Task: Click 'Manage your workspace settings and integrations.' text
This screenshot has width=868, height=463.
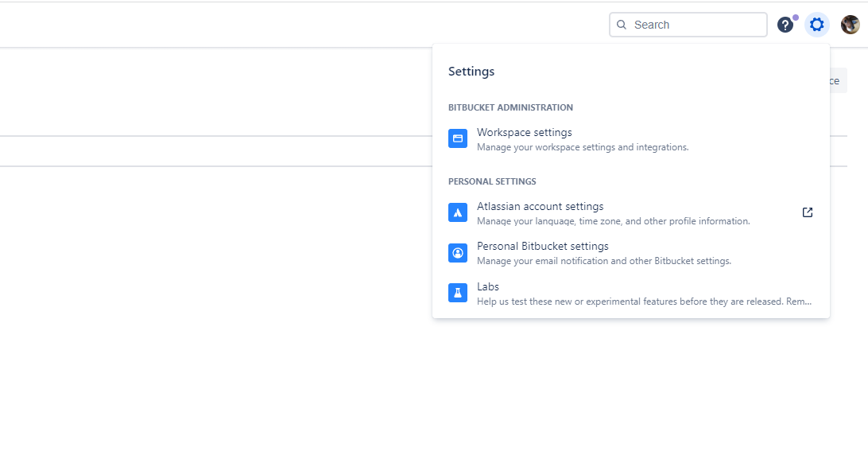Action: click(x=583, y=147)
